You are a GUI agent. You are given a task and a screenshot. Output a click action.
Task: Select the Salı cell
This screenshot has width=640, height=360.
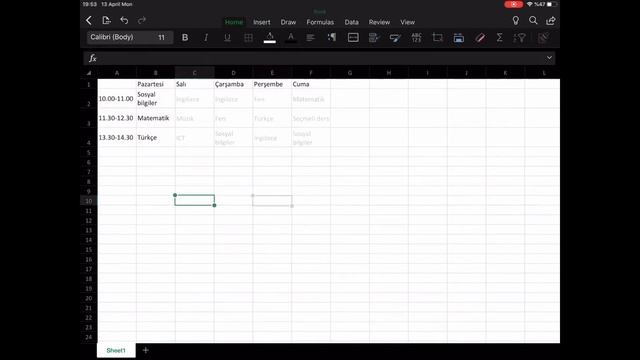pos(195,84)
